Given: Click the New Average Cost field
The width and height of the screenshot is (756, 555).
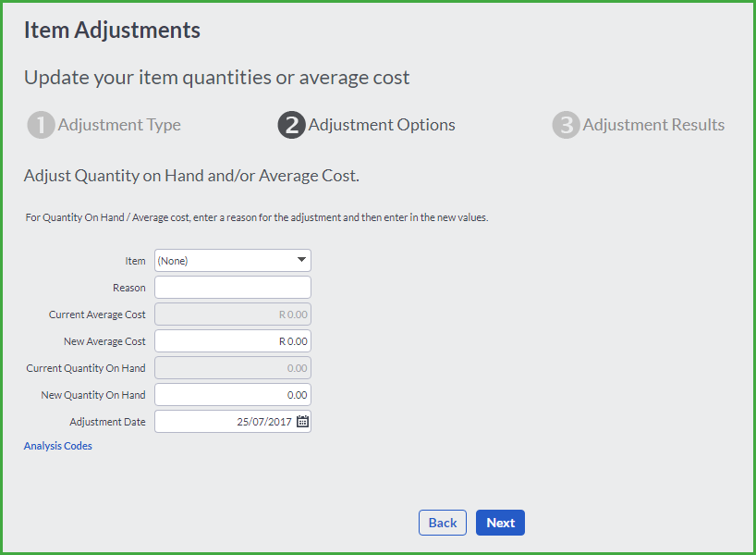Looking at the screenshot, I should click(x=233, y=341).
